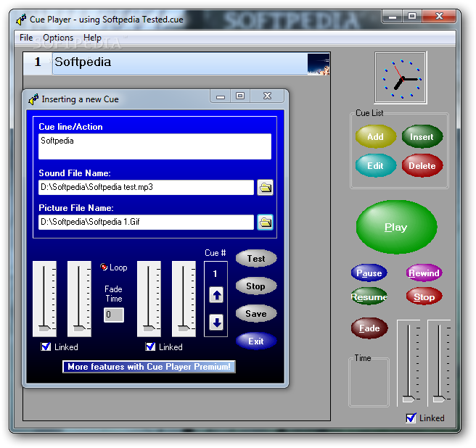Screen dimensions: 476x448
Task: Close the Cue Player main window
Action: tap(439, 17)
